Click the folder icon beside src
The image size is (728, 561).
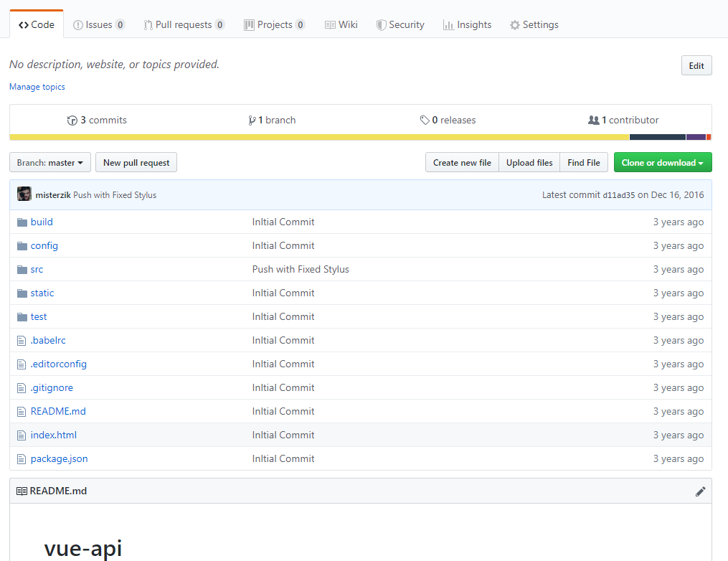[22, 270]
